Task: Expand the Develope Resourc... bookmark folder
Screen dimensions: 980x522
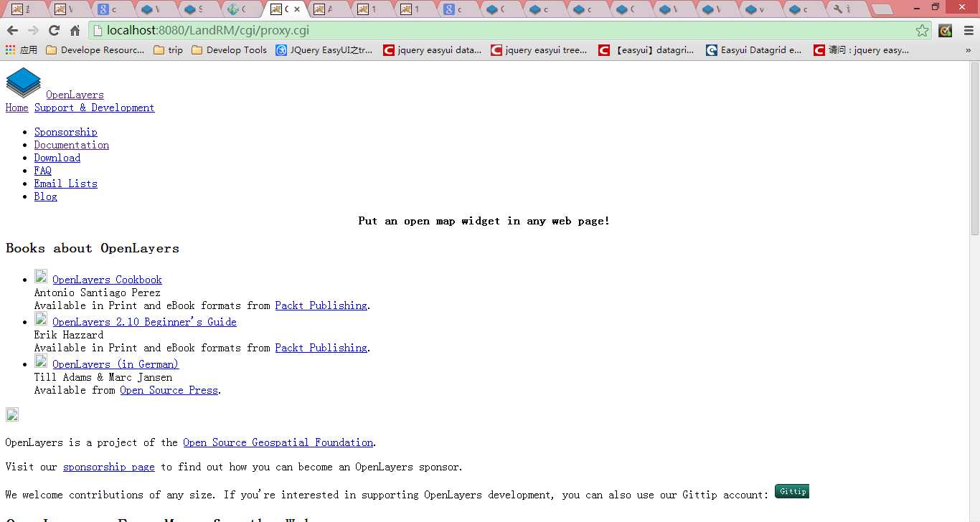Action: (x=95, y=50)
